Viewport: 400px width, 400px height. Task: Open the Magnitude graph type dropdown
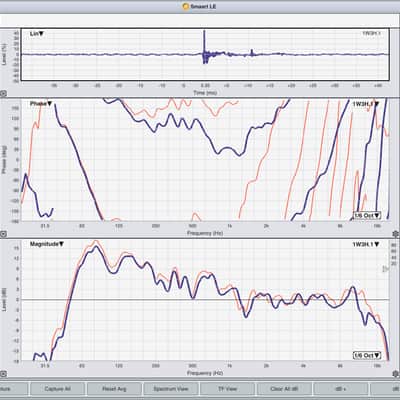pos(47,244)
